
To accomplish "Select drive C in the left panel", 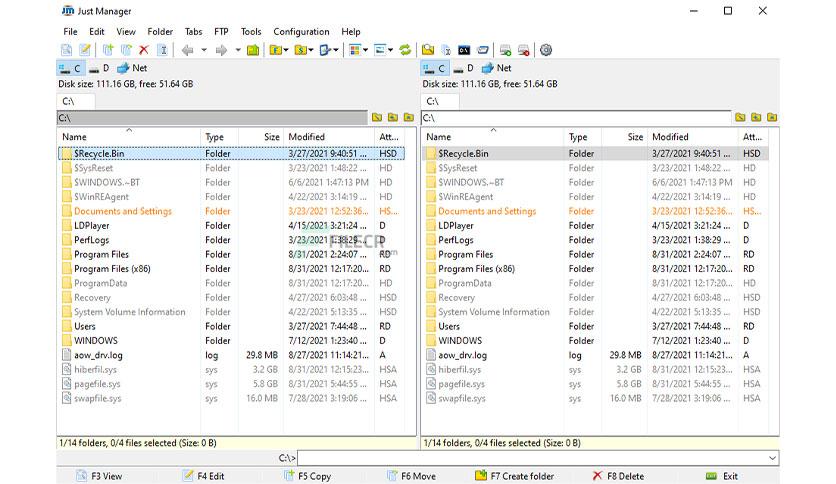I will coord(70,68).
